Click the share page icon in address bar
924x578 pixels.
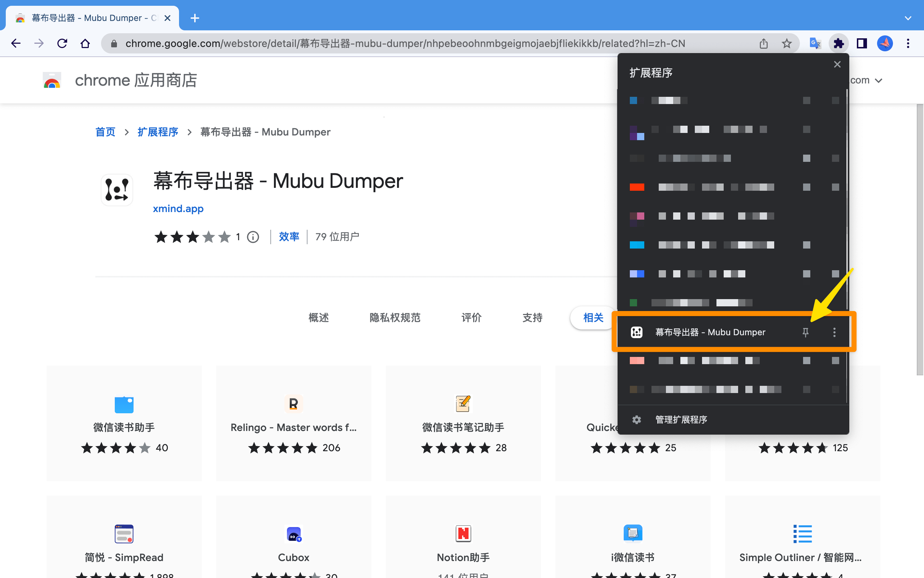pos(763,43)
